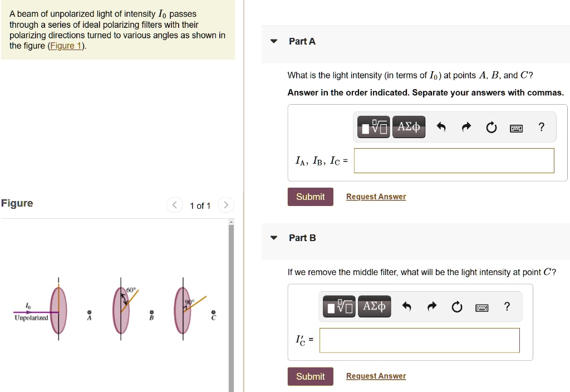Open the Figure 1 hyperlink
570x392 pixels.
tap(66, 46)
